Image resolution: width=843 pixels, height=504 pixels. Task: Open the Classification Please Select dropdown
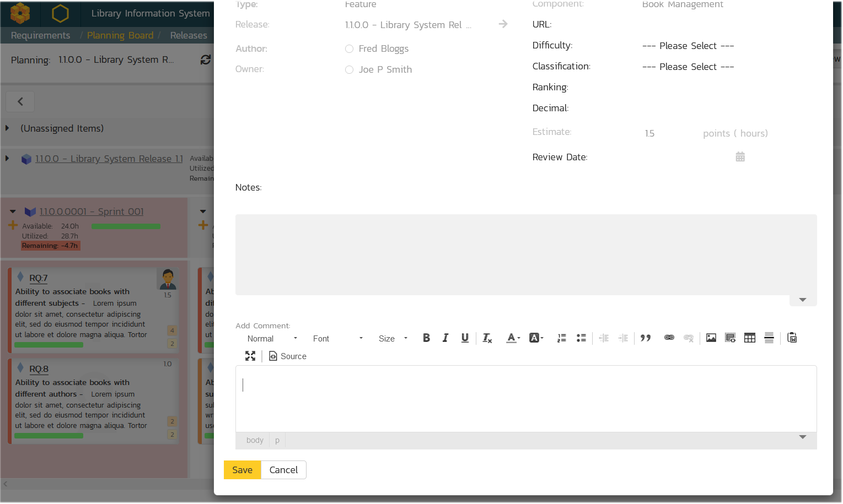(x=688, y=67)
